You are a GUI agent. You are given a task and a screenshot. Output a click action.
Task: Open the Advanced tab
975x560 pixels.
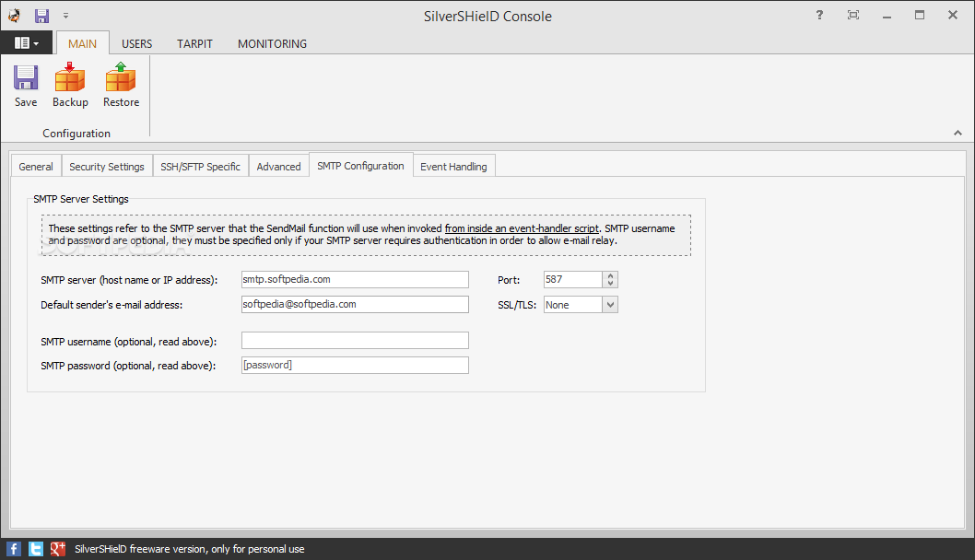[278, 166]
